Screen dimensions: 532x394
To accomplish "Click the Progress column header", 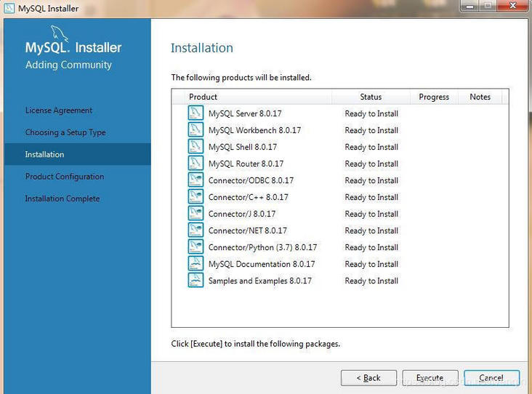I will point(434,97).
